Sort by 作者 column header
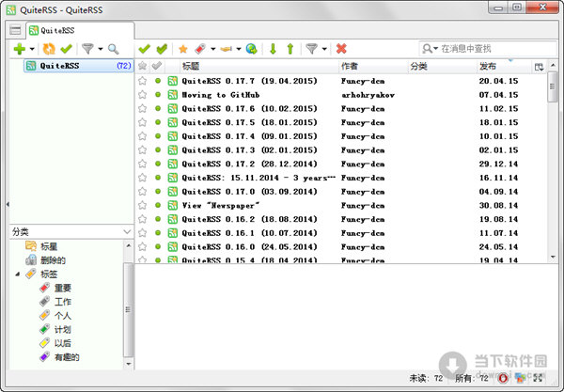 pos(373,66)
